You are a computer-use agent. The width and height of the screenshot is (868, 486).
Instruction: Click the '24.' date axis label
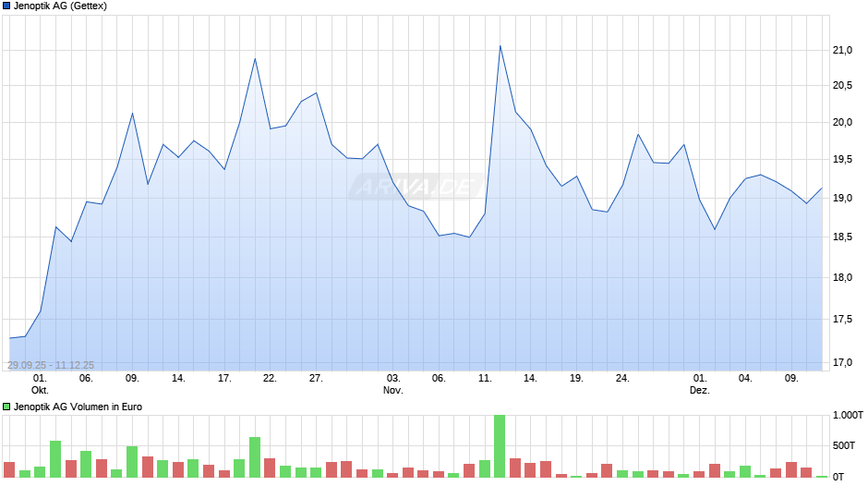622,378
